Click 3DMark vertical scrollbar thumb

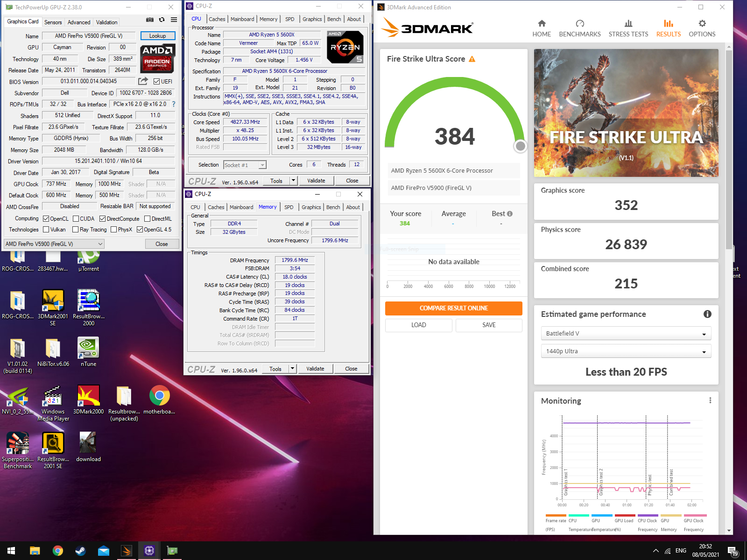[x=729, y=149]
